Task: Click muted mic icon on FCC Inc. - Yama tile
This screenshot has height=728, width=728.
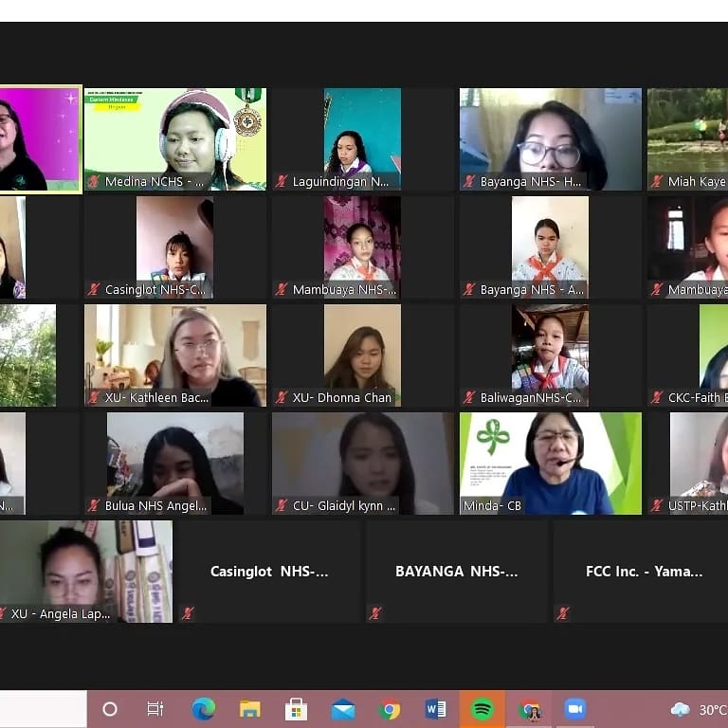Action: pos(563,614)
